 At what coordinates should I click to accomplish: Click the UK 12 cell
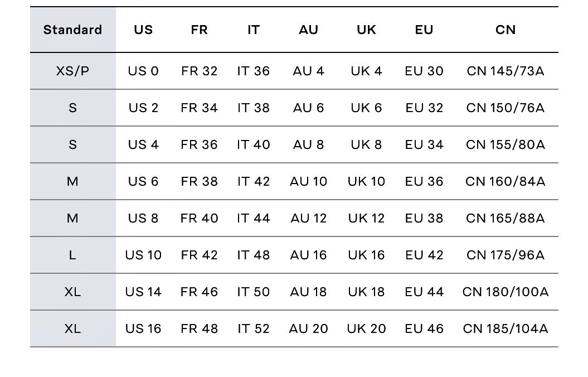[366, 219]
